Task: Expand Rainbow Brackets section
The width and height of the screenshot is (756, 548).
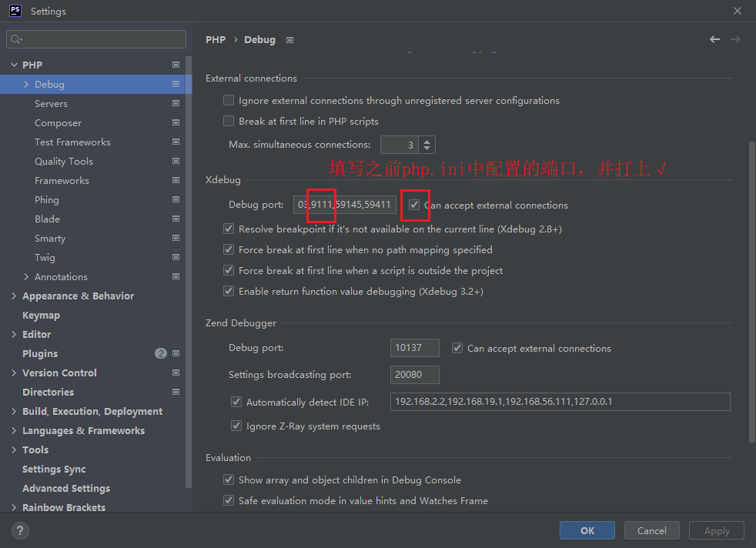Action: pyautogui.click(x=14, y=507)
